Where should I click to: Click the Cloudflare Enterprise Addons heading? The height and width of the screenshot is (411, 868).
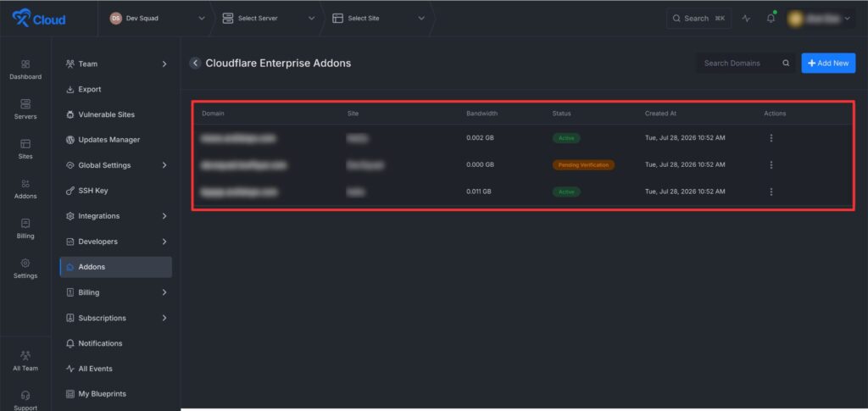point(278,63)
